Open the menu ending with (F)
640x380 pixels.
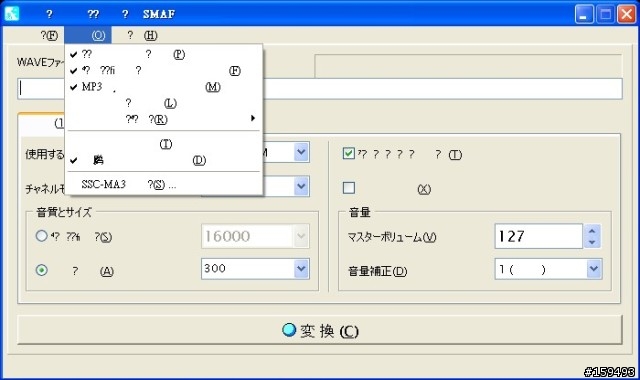point(48,36)
